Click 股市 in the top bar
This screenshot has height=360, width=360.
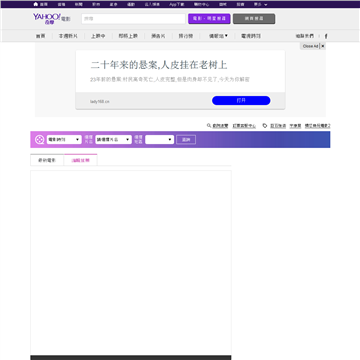pyautogui.click(x=96, y=4)
